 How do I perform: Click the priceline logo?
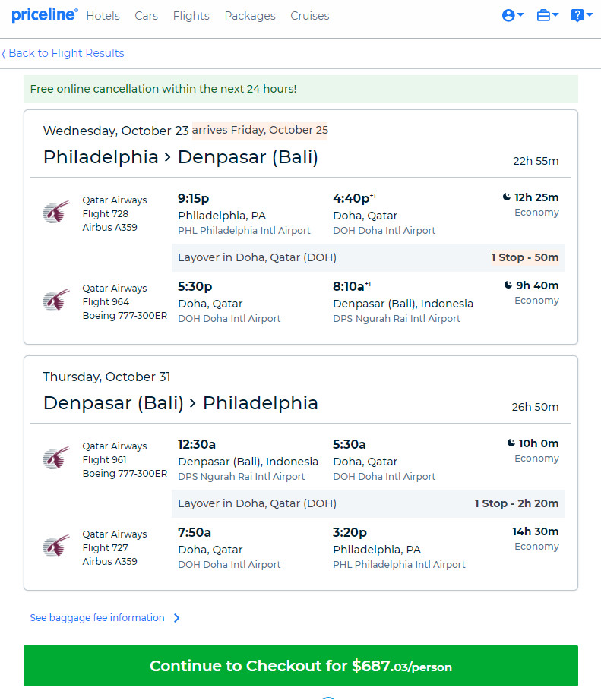45,15
